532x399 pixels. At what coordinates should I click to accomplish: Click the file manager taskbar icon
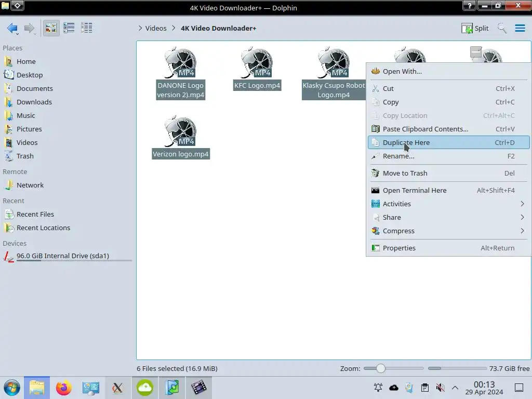[x=37, y=388]
